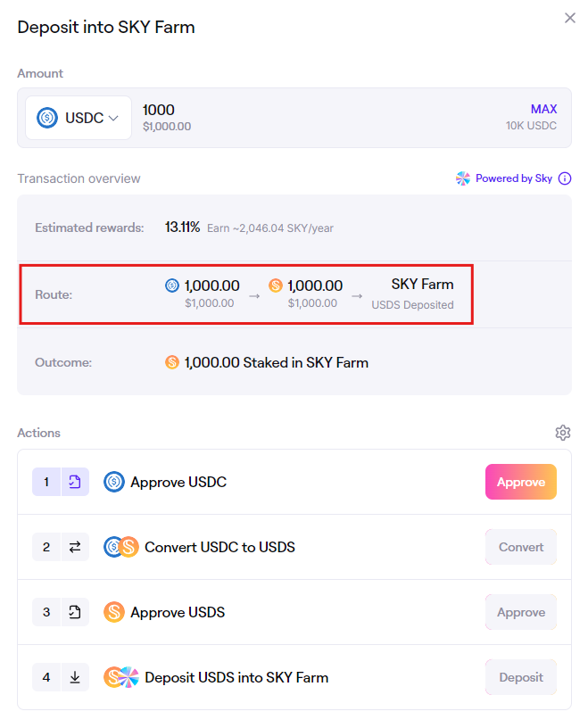Click the Sky logo in Powered by Sky
This screenshot has height=728, width=588.
[x=463, y=178]
